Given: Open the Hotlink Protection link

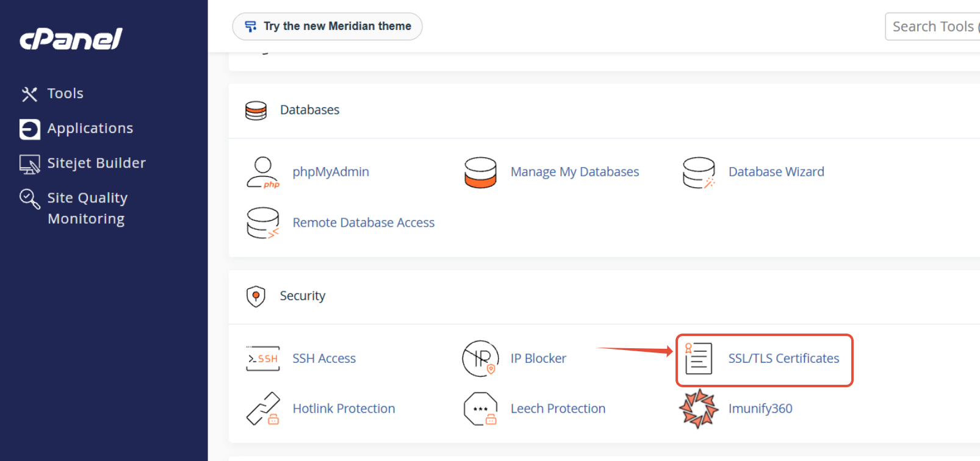Looking at the screenshot, I should [x=344, y=409].
